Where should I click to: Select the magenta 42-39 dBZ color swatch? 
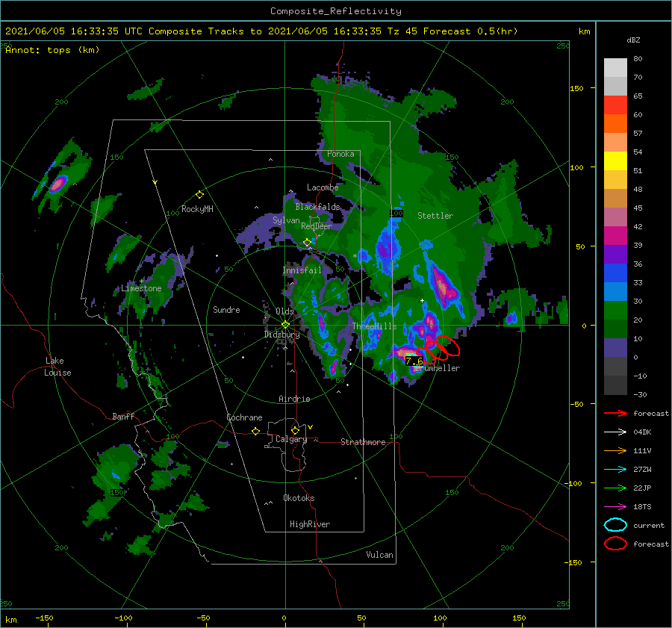615,236
